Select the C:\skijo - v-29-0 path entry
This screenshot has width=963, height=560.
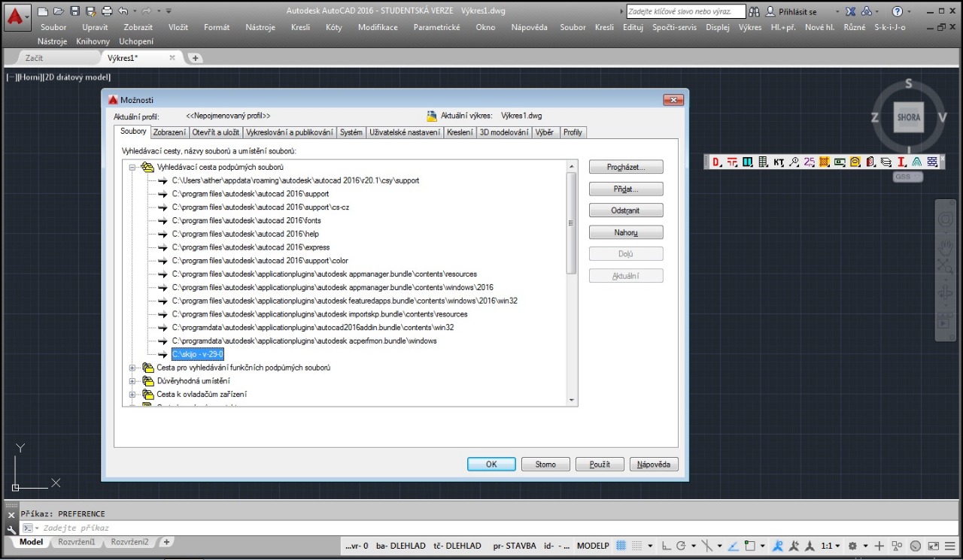click(198, 354)
